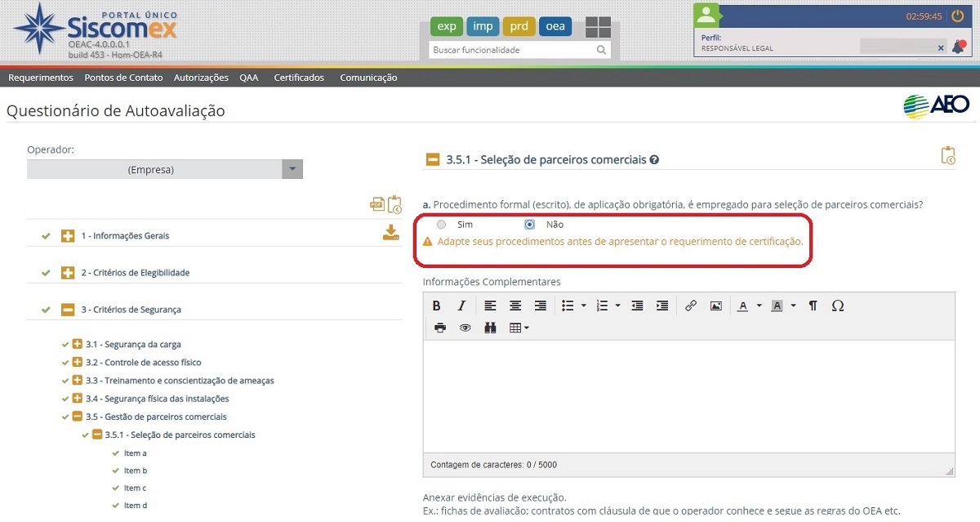The image size is (980, 522).
Task: Open the Requerimentos menu
Action: tap(41, 78)
